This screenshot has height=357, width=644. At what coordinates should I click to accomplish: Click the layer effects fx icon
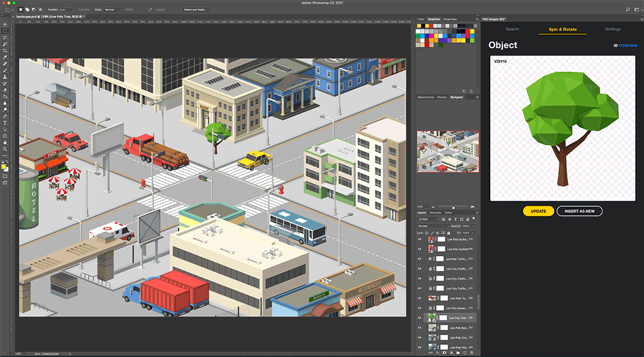[x=436, y=352]
